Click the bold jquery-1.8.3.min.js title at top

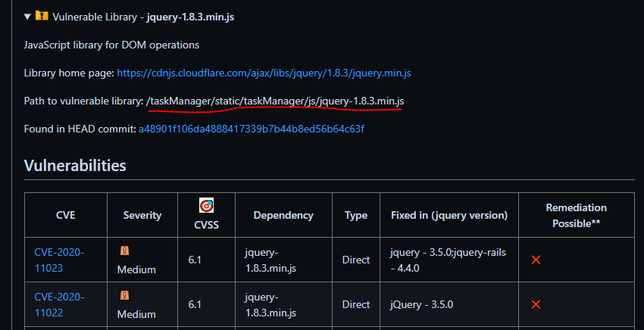(190, 16)
